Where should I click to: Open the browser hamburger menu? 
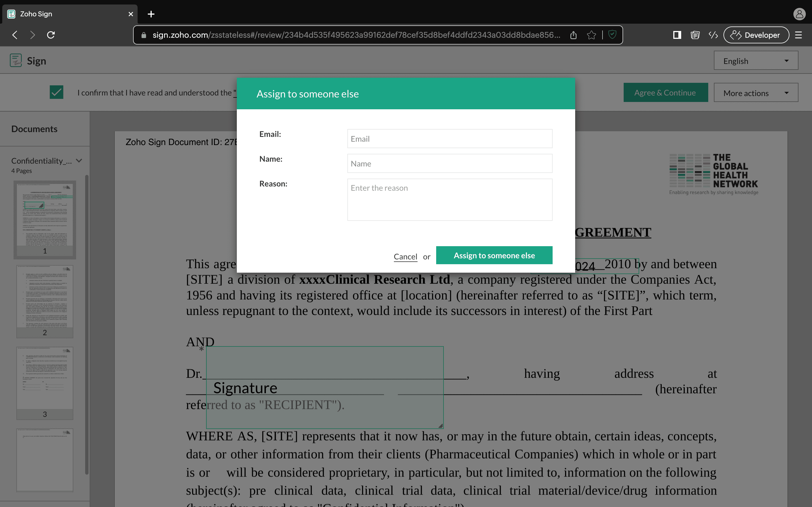798,35
